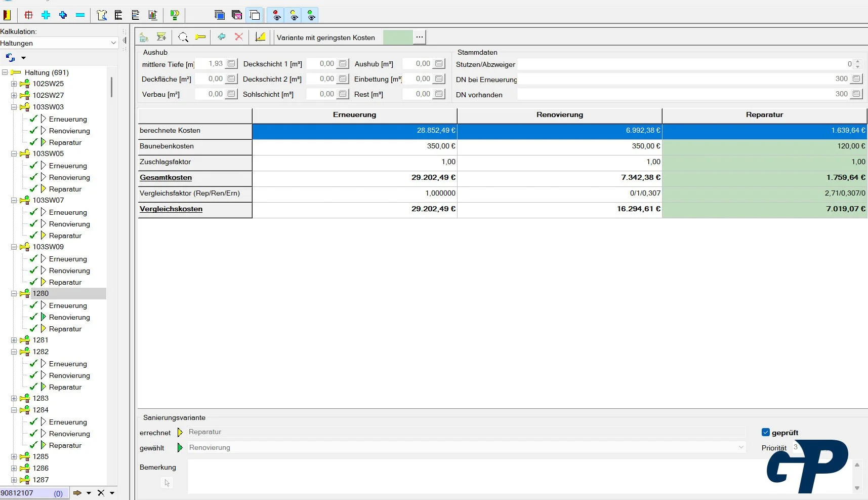Click the green arrows priority icon
Image resolution: width=868 pixels, height=500 pixels.
175,15
